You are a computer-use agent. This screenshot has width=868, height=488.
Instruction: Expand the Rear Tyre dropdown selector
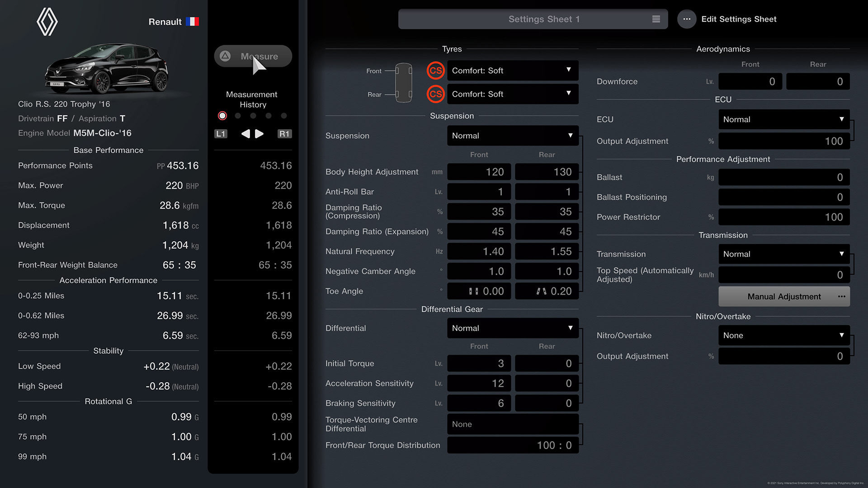click(x=511, y=94)
